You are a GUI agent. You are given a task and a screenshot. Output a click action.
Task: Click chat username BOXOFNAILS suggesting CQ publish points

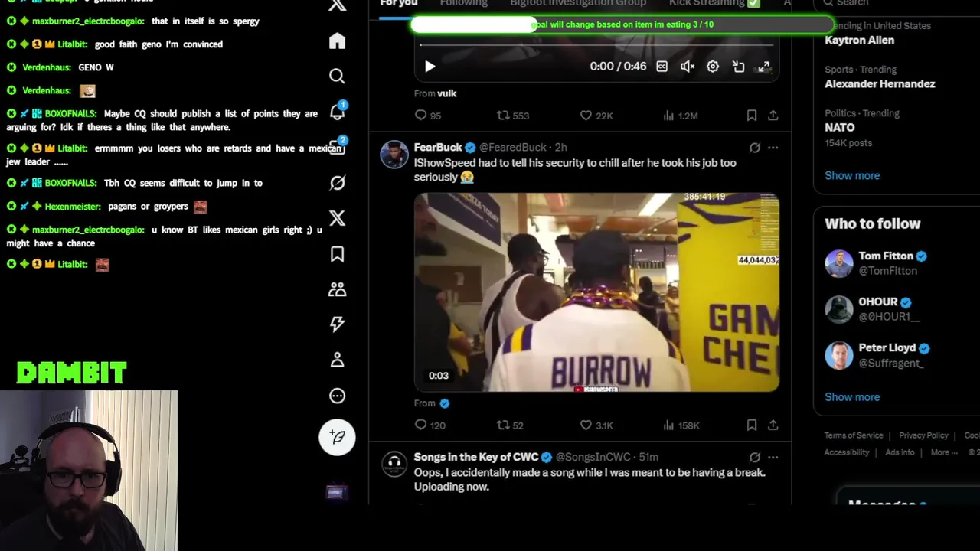pyautogui.click(x=70, y=113)
